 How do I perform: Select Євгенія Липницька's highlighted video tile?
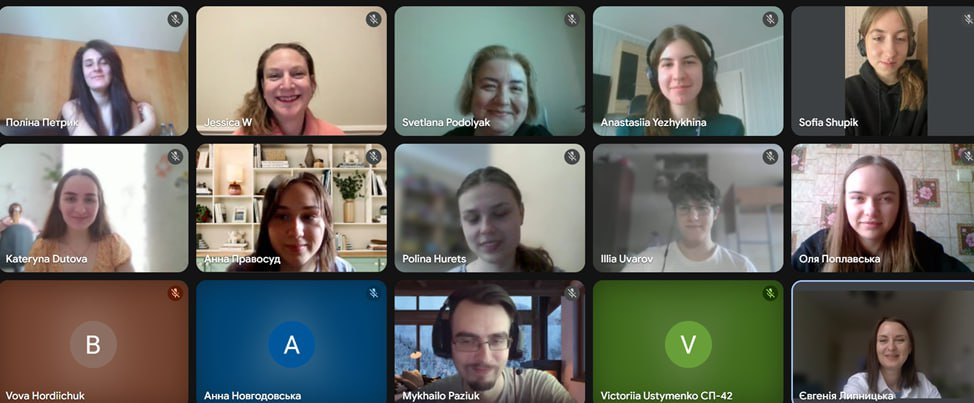883,342
